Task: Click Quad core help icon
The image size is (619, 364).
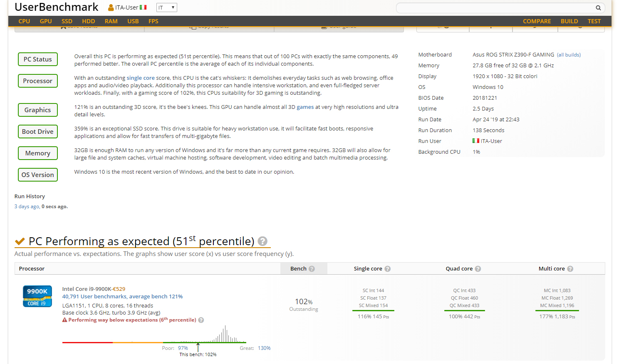Action: [x=478, y=269]
